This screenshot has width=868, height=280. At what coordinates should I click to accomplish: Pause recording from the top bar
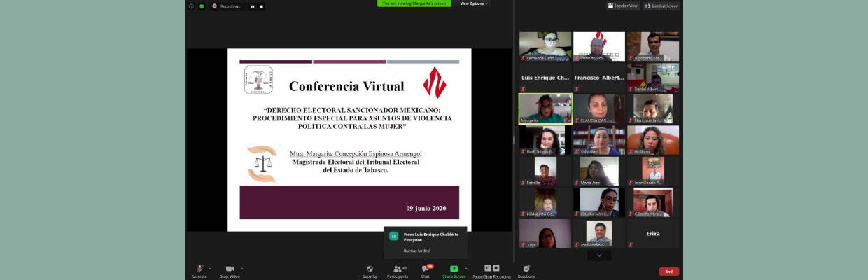click(x=253, y=6)
